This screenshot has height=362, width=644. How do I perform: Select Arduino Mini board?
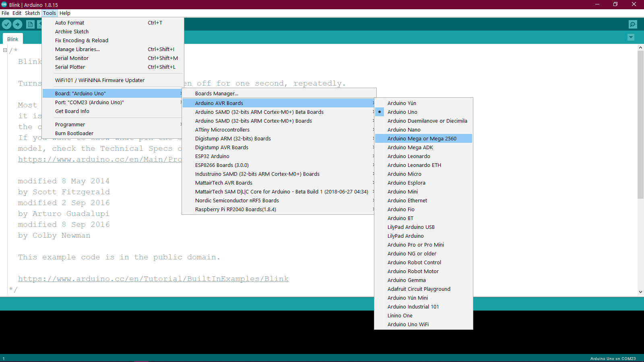coord(424,191)
